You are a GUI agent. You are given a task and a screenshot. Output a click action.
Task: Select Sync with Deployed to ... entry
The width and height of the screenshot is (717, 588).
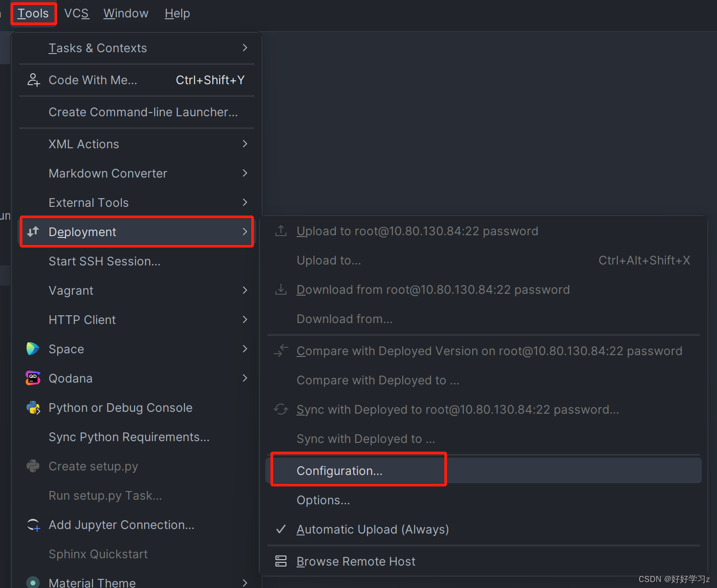tap(484, 438)
